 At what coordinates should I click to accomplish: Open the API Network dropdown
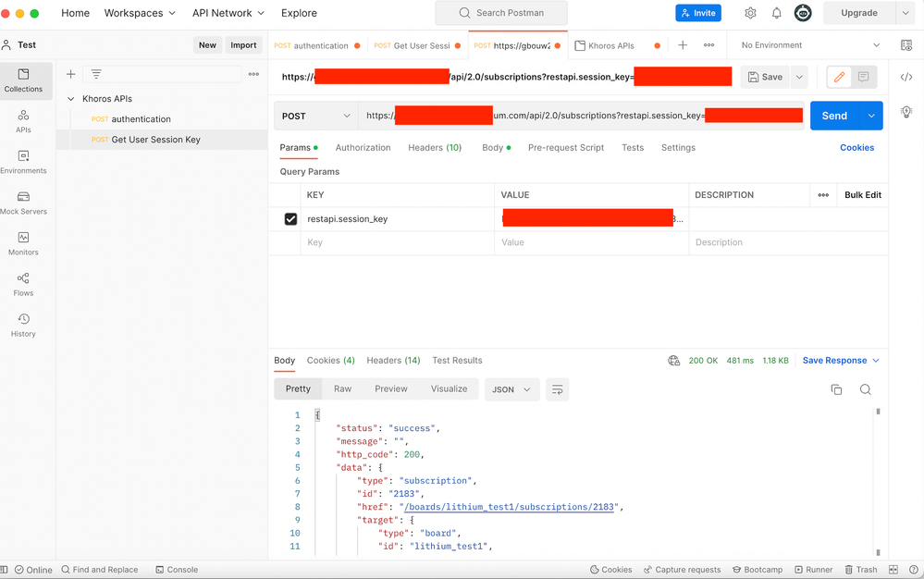pos(228,13)
